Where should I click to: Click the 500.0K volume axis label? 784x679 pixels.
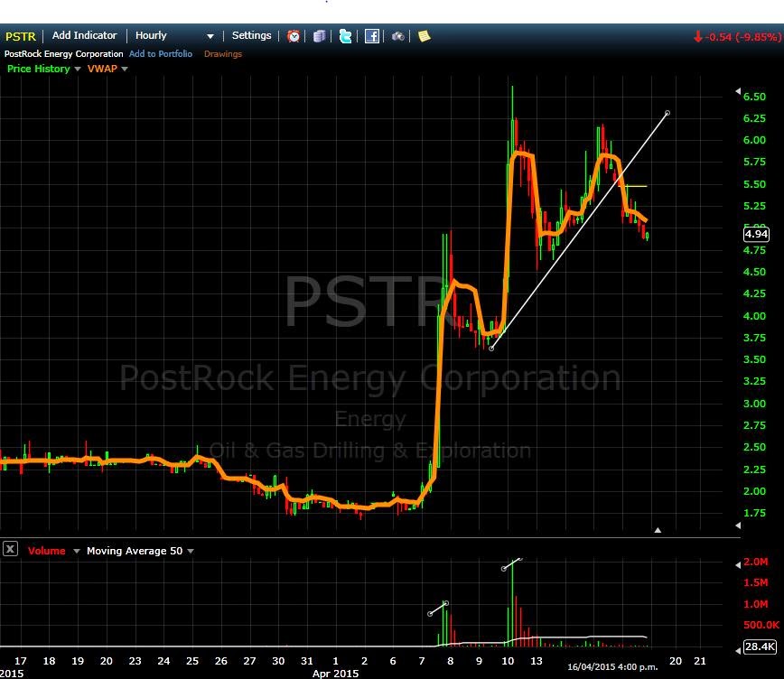click(x=761, y=625)
